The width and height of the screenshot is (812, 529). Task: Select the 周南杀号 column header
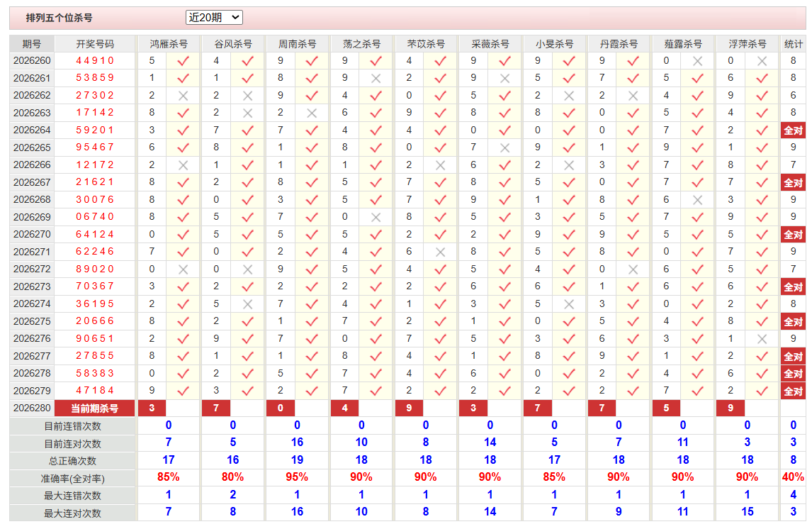298,44
